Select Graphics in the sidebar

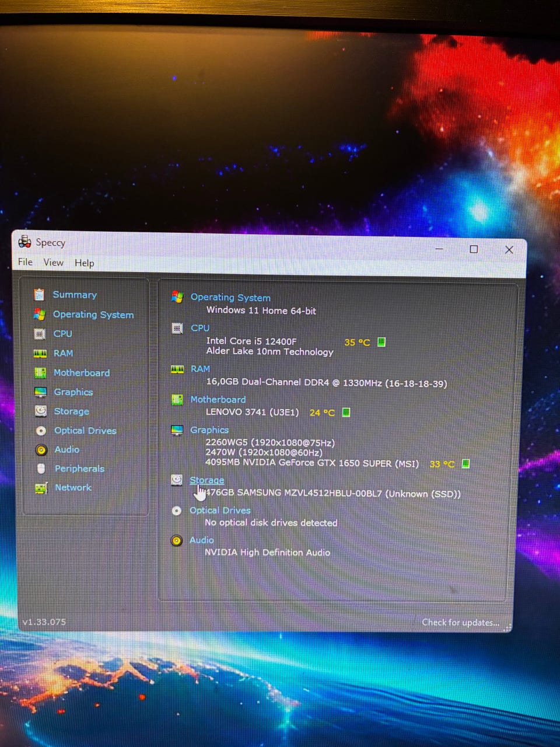tap(73, 392)
